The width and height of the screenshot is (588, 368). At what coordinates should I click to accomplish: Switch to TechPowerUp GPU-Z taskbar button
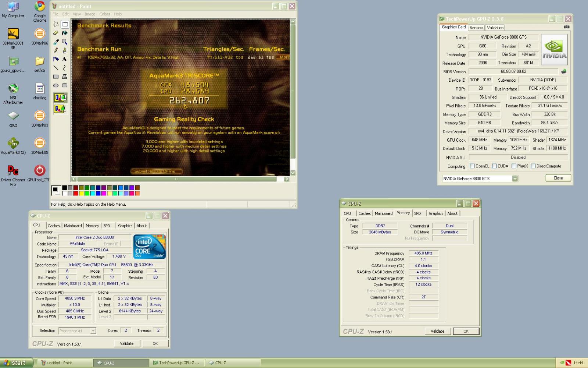tap(176, 363)
